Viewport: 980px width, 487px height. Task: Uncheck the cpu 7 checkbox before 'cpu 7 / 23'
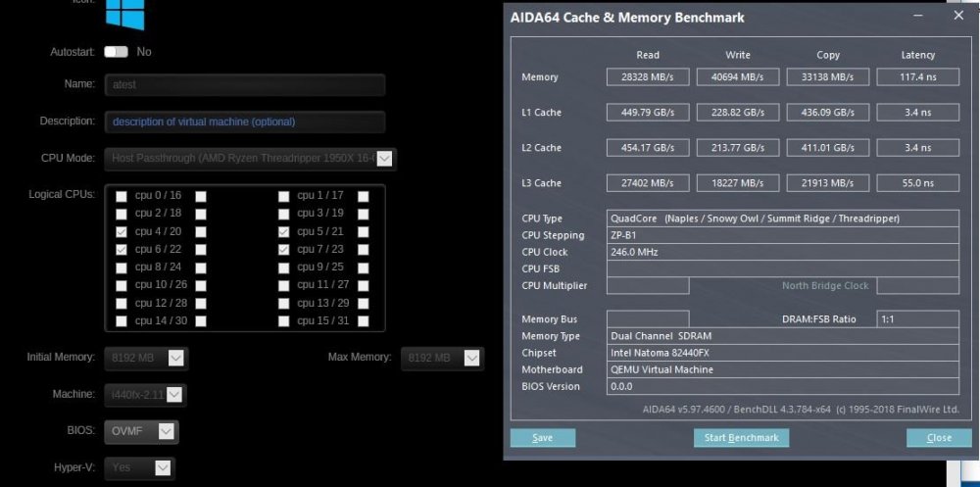click(284, 250)
